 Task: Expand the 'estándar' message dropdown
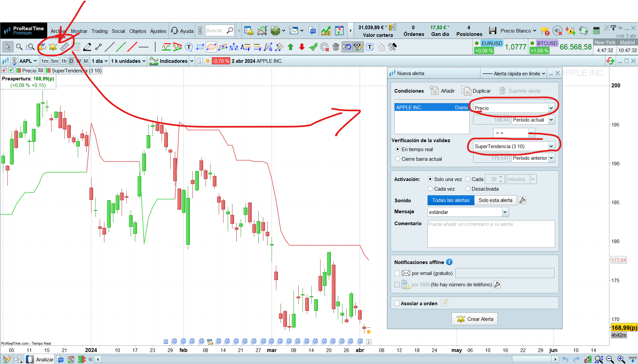tap(468, 212)
